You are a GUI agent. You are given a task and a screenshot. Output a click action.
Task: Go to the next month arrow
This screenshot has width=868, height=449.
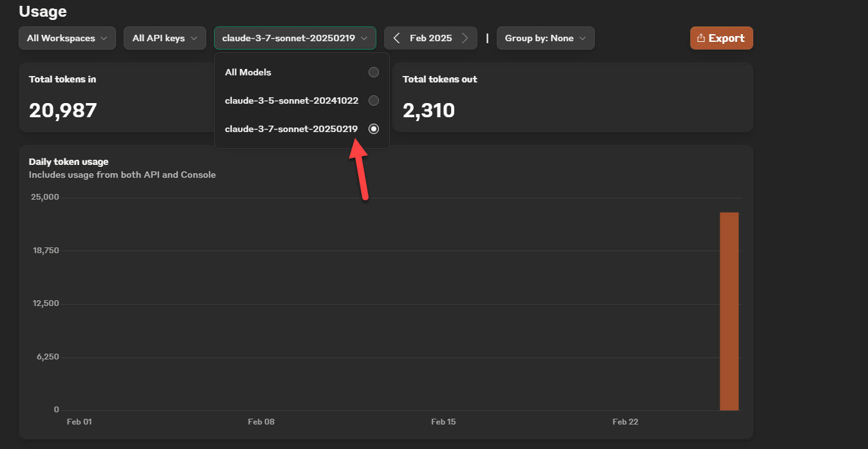click(465, 38)
